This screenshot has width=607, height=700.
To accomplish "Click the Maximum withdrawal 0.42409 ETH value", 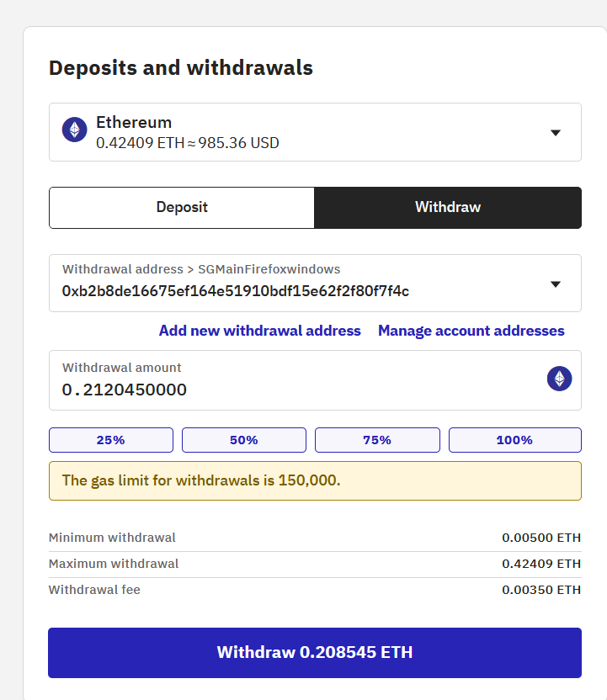I will coord(541,564).
